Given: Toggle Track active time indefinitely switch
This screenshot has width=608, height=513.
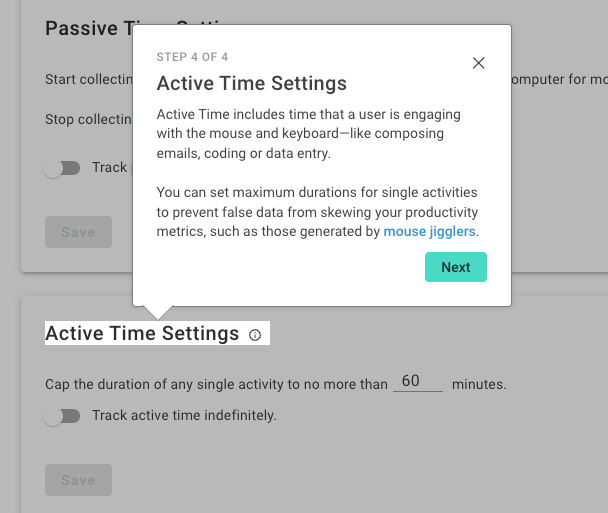Looking at the screenshot, I should (62, 416).
